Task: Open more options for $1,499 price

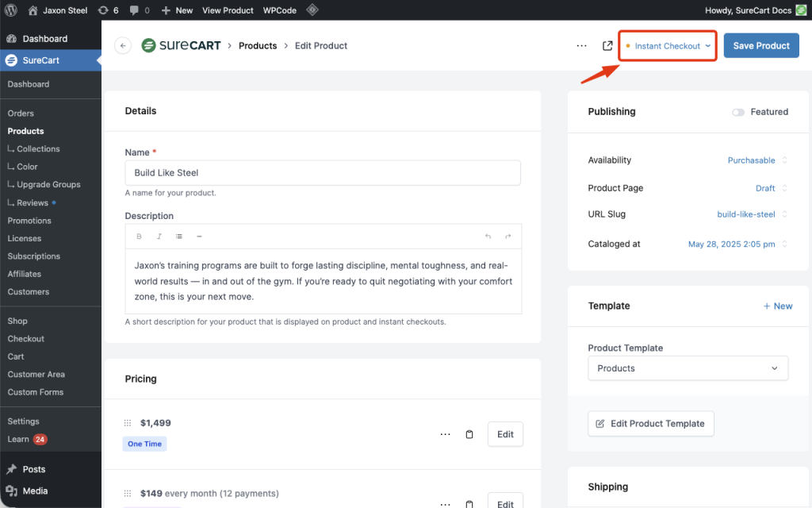Action: click(x=446, y=434)
